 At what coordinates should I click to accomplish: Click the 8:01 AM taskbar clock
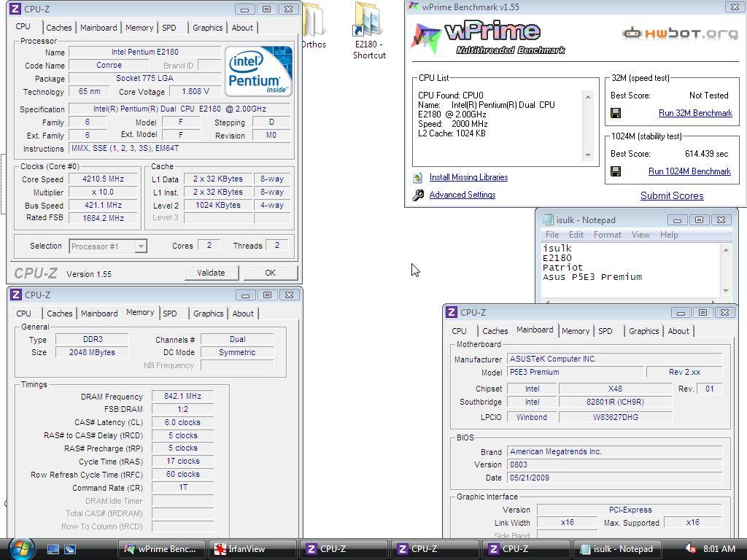(x=719, y=549)
